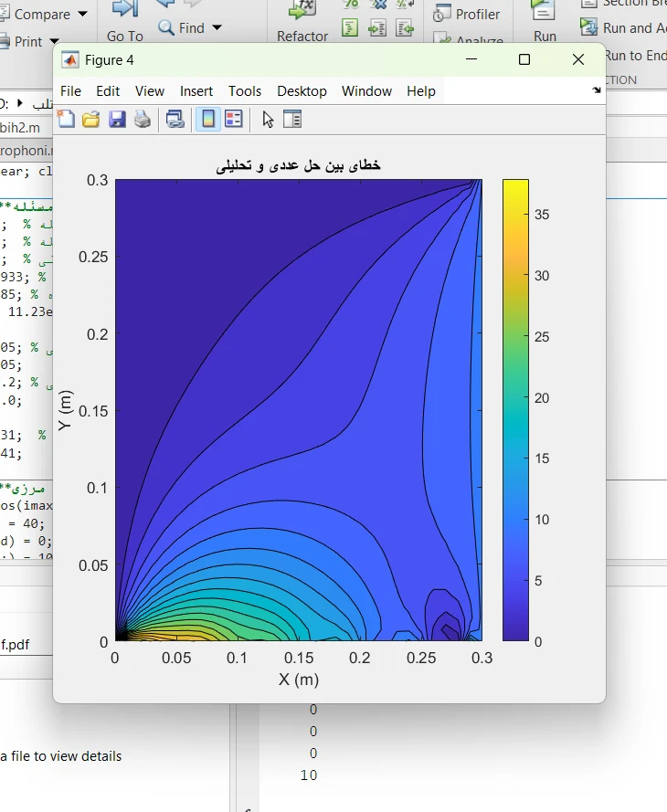Click the Save Figure floppy icon
This screenshot has width=667, height=812.
[x=117, y=119]
